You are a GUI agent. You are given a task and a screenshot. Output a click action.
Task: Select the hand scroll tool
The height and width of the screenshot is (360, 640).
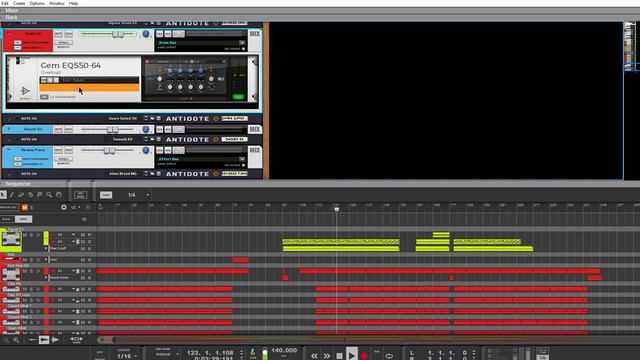coord(58,195)
